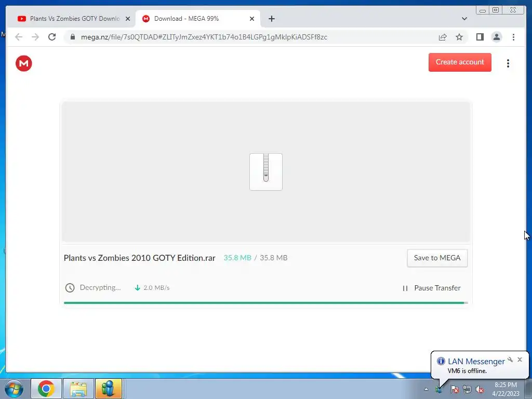Viewport: 532px width, 399px height.
Task: Click Chrome icon in the taskbar
Action: (46, 389)
